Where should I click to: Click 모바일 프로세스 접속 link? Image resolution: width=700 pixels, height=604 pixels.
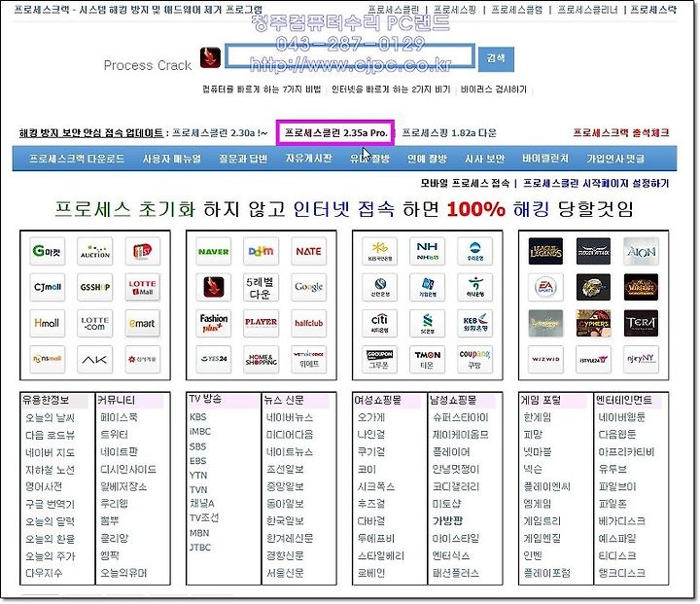[x=465, y=183]
